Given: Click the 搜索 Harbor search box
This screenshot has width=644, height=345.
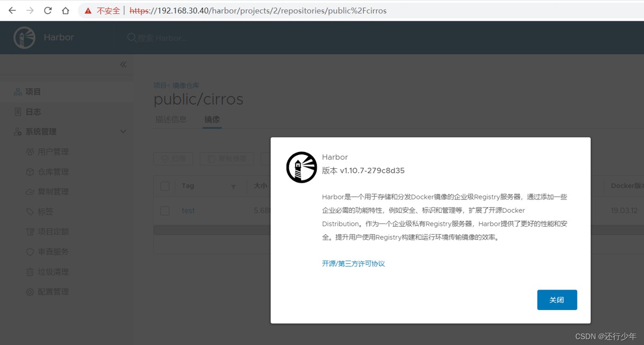Looking at the screenshot, I should click(x=163, y=38).
